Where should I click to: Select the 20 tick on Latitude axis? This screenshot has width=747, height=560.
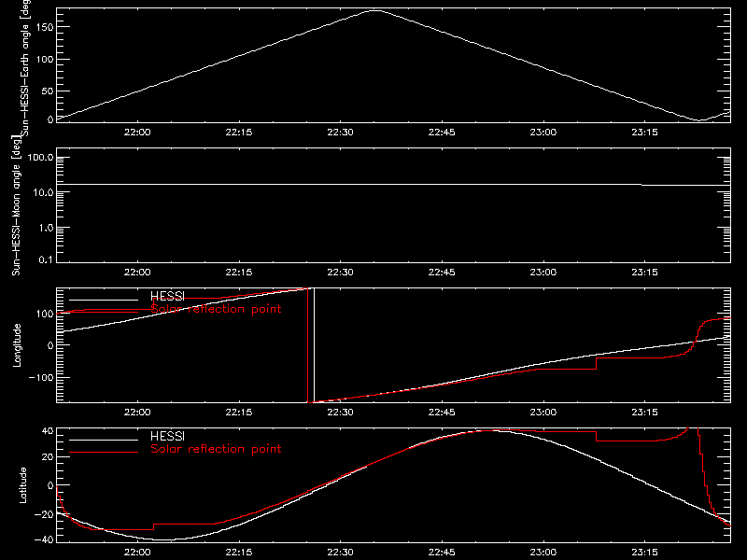(x=48, y=457)
